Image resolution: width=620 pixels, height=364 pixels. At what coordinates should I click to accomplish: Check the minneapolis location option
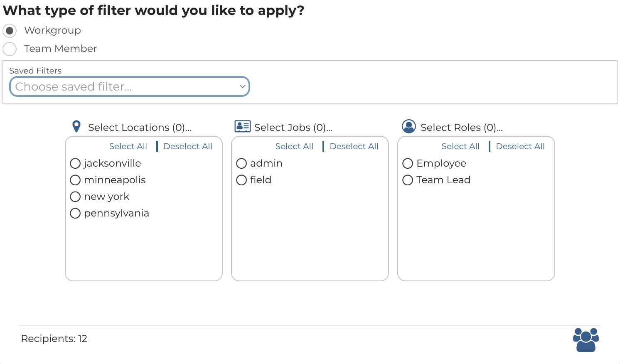(75, 180)
